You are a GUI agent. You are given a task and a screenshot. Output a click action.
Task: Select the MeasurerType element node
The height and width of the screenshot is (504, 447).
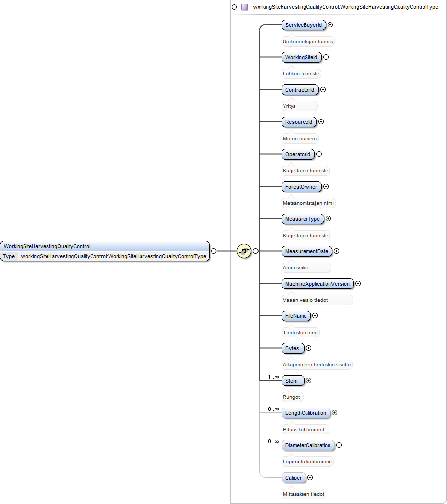pyautogui.click(x=303, y=219)
